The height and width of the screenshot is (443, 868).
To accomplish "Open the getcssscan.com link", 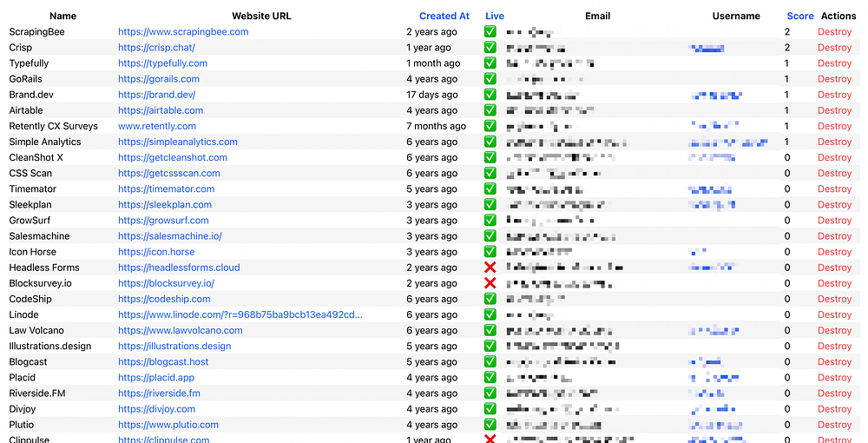I will [x=169, y=174].
